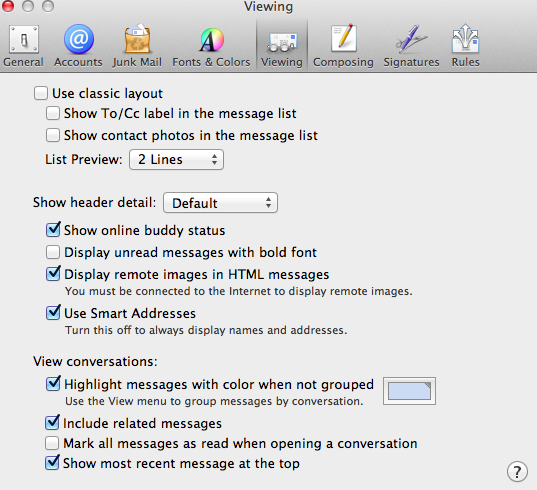Click the 'List Preview:' label
The width and height of the screenshot is (537, 490).
pos(84,159)
